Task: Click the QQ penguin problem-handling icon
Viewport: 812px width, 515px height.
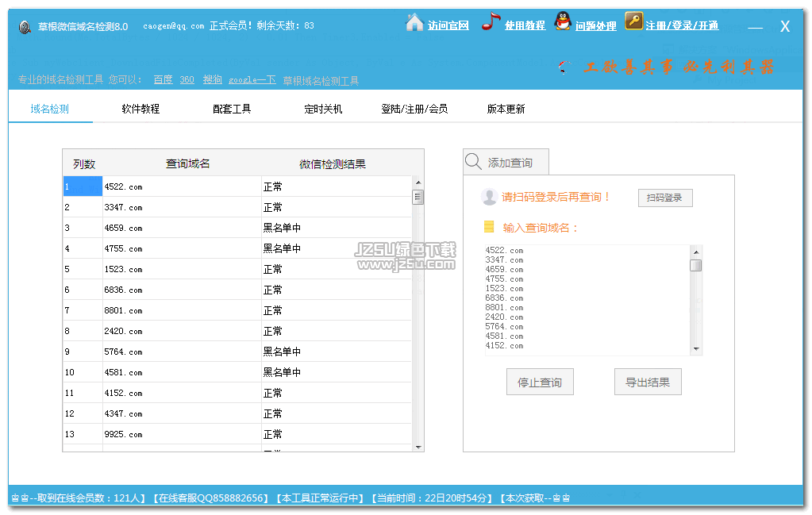Action: point(563,22)
